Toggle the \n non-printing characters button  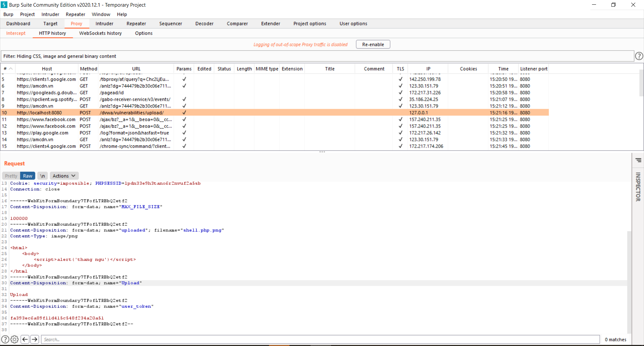point(42,176)
